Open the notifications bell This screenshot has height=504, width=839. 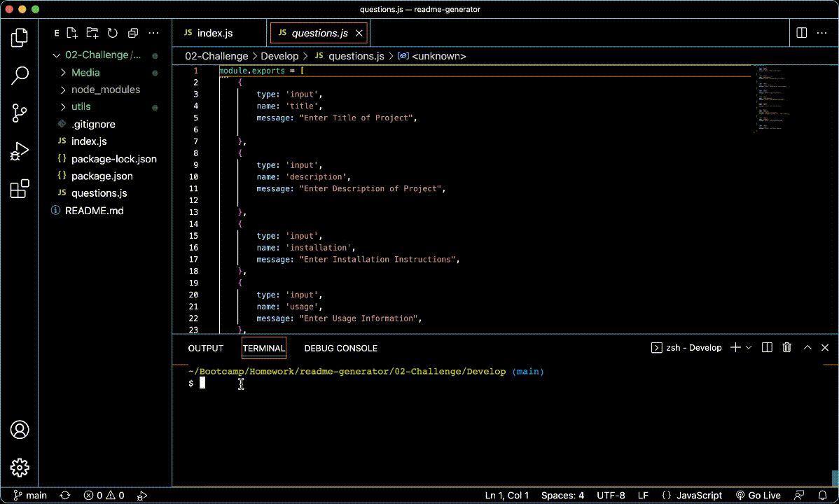822,496
